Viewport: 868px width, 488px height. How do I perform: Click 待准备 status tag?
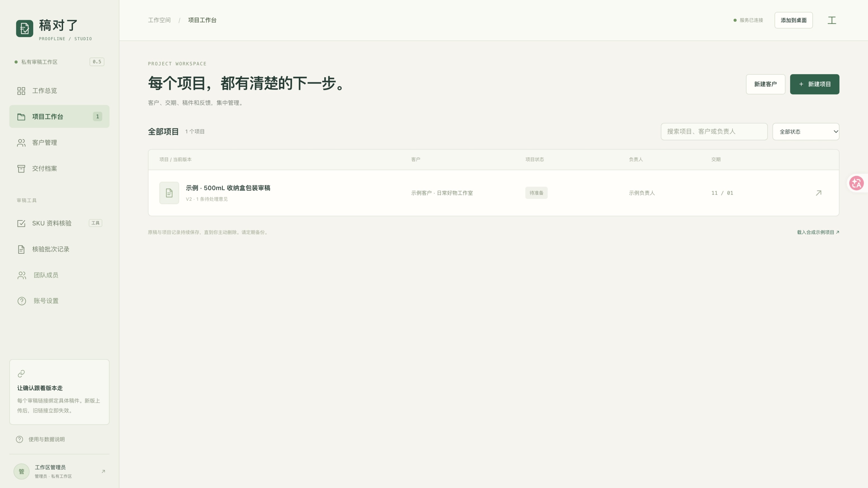tap(536, 193)
